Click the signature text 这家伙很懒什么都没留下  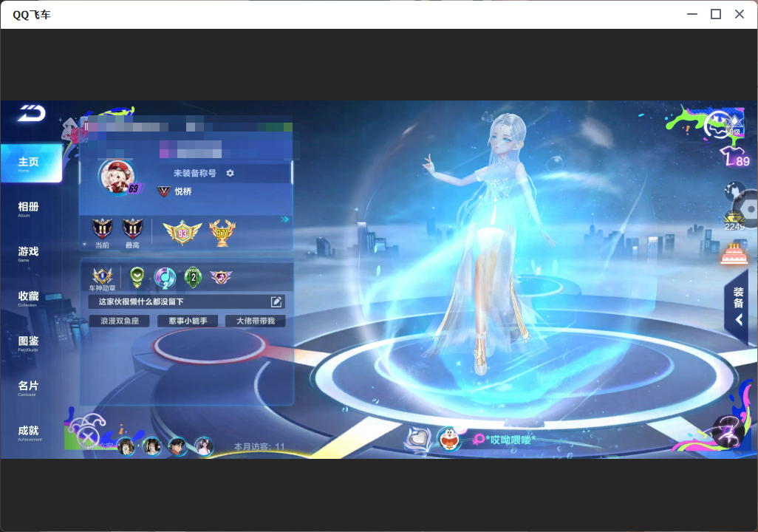tap(141, 301)
